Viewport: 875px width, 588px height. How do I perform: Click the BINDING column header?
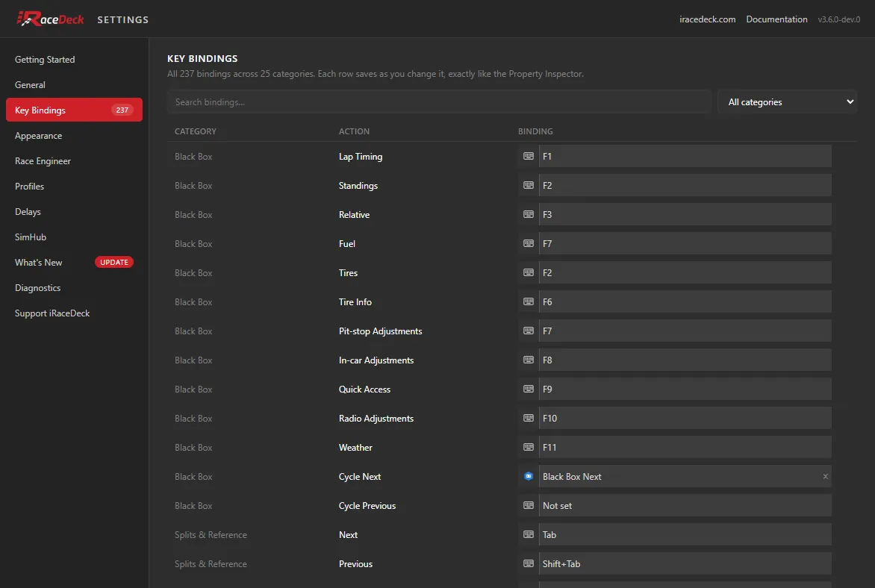coord(535,131)
